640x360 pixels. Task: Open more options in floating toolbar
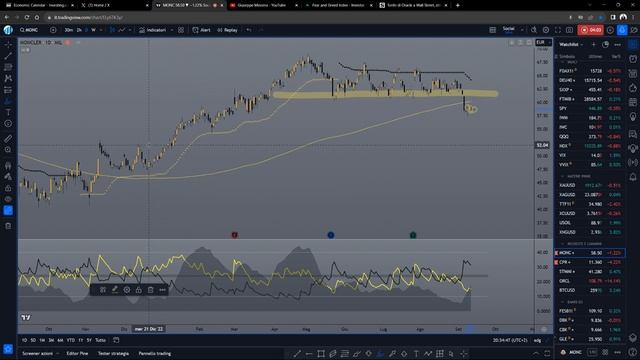[162, 290]
